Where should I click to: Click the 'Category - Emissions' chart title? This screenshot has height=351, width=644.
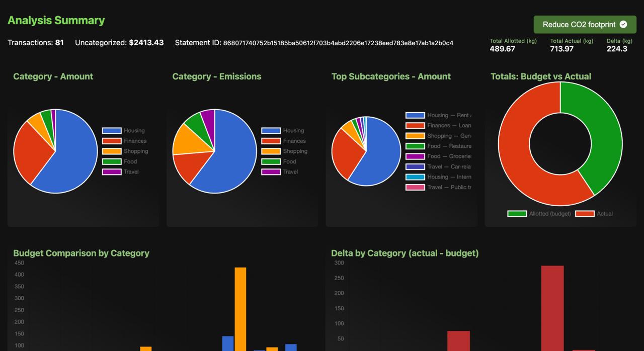click(217, 76)
